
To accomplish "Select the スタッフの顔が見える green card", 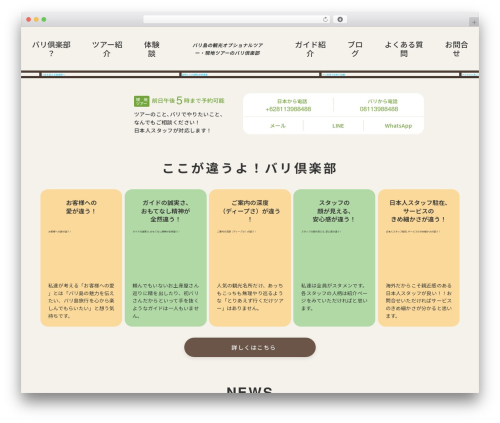I will 334,258.
